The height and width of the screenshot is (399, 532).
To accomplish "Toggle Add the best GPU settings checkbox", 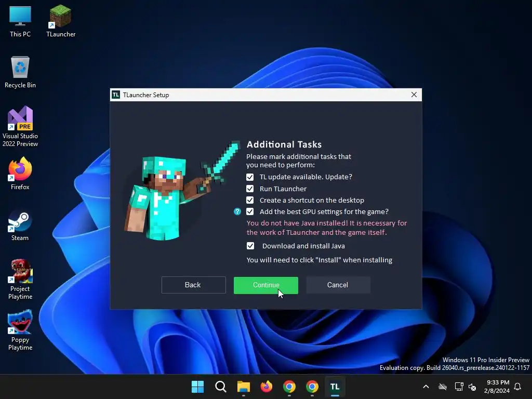I will click(x=250, y=212).
